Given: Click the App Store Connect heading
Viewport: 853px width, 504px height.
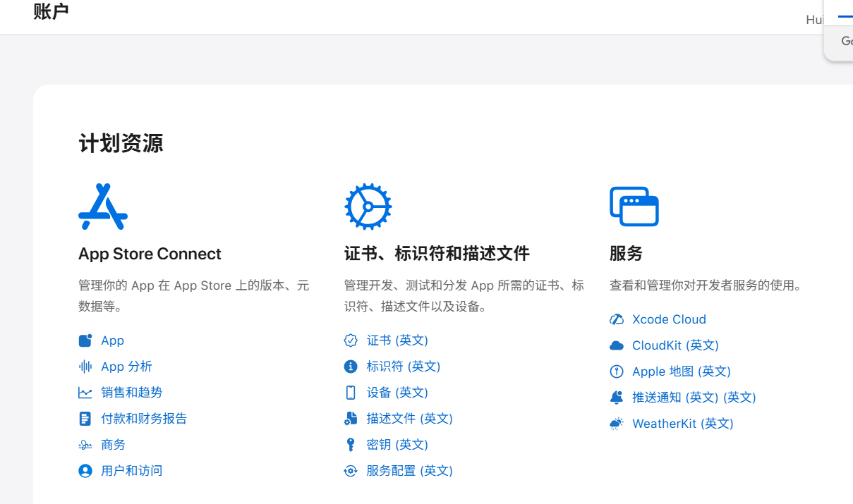Looking at the screenshot, I should (x=150, y=254).
